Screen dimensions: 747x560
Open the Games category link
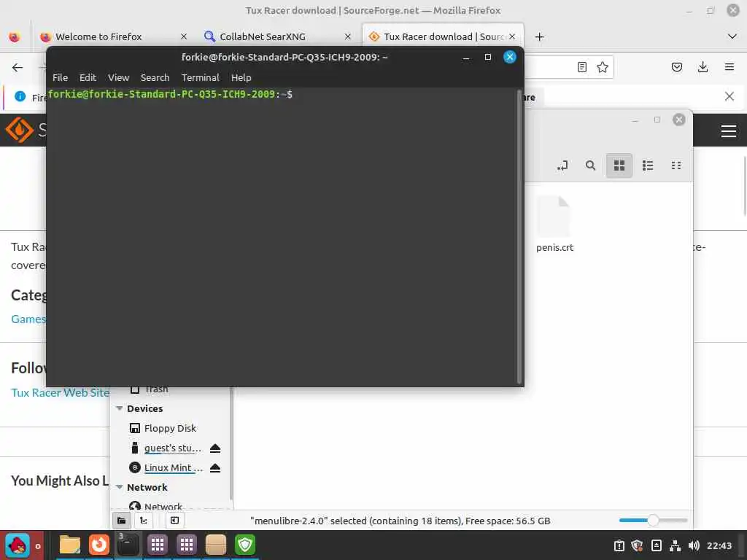tap(28, 319)
